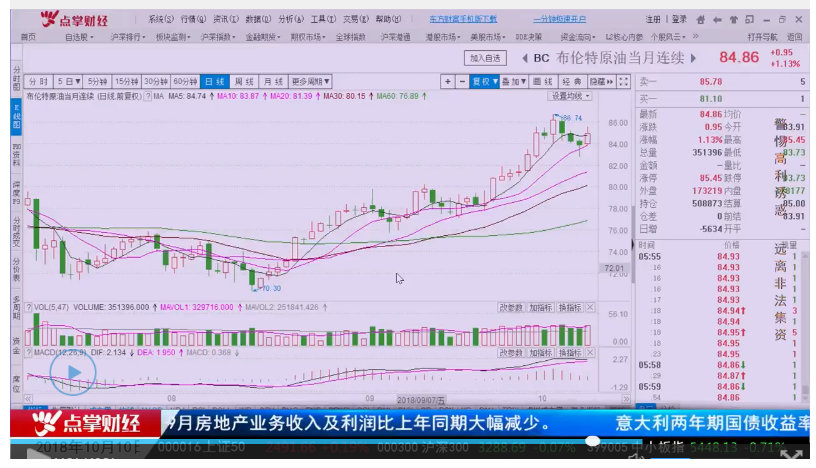The image size is (816, 468).
Task: Click 加指标 on the MACD panel
Action: click(541, 352)
